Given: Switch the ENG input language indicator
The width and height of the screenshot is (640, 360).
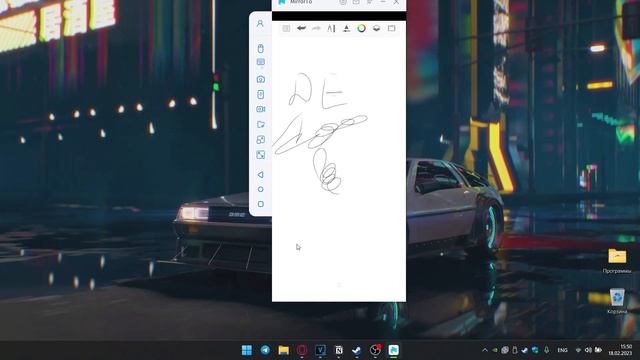Looking at the screenshot, I should (562, 350).
